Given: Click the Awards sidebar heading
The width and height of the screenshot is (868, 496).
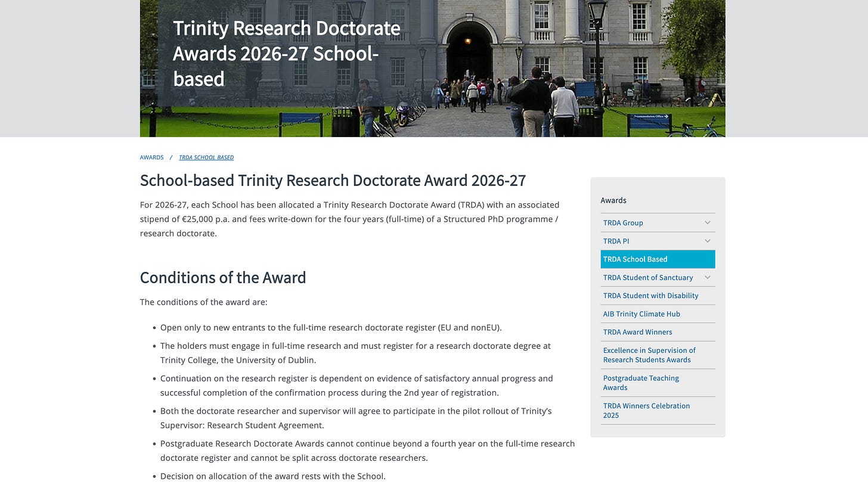Looking at the screenshot, I should (613, 200).
